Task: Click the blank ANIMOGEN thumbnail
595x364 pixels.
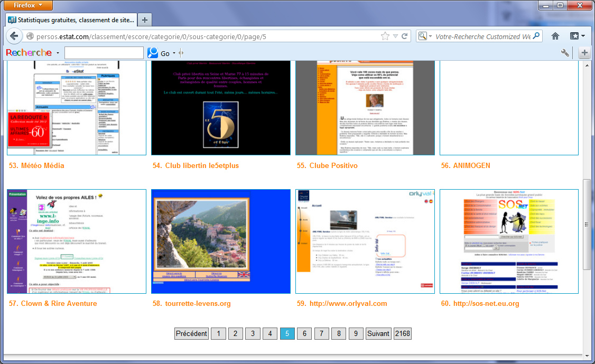Action: pos(509,108)
